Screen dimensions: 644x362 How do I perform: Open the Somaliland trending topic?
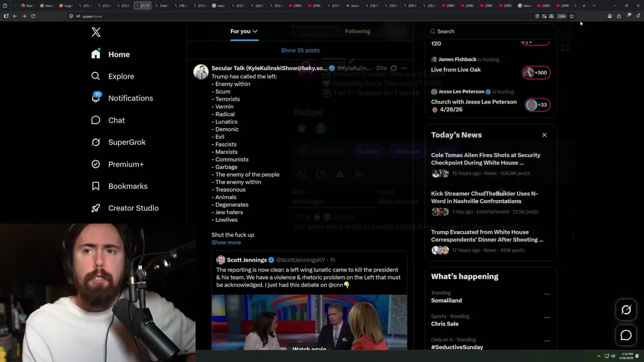pyautogui.click(x=446, y=301)
